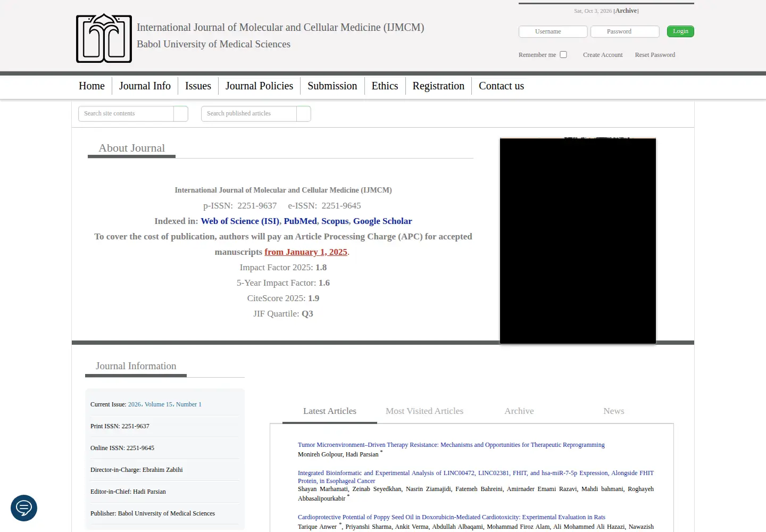Open the Web of Science (ISI) link
This screenshot has width=766, height=532.
(x=240, y=221)
